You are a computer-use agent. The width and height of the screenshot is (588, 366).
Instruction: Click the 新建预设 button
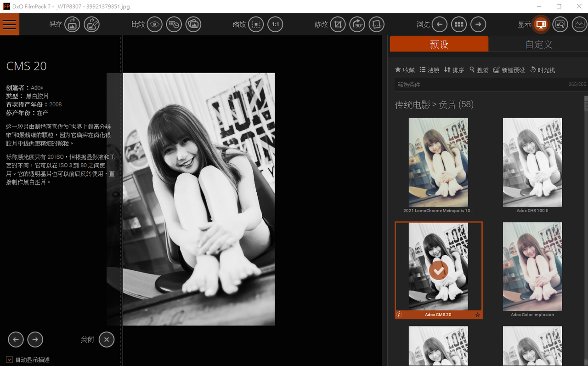(x=509, y=70)
